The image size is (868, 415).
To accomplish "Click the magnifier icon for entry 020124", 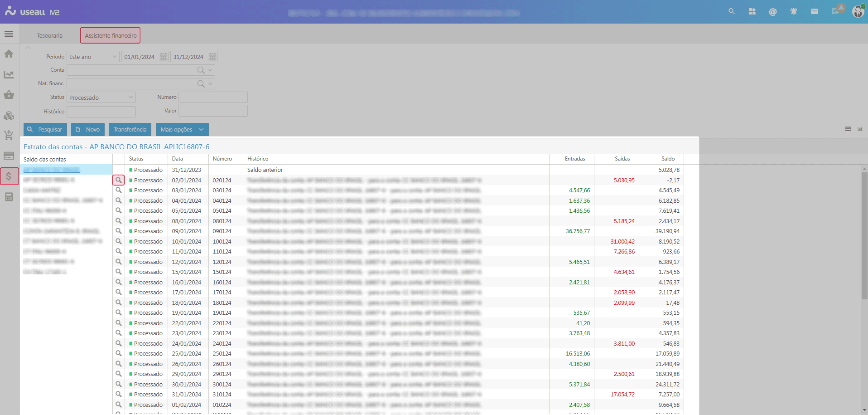I will click(118, 180).
